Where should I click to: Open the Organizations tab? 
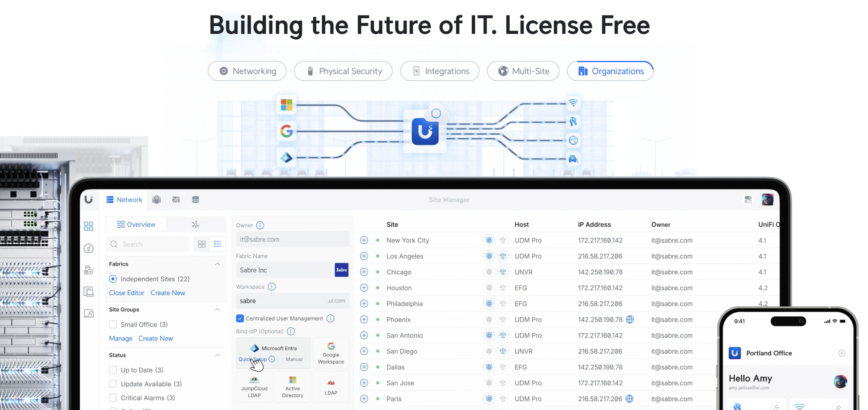coord(610,71)
